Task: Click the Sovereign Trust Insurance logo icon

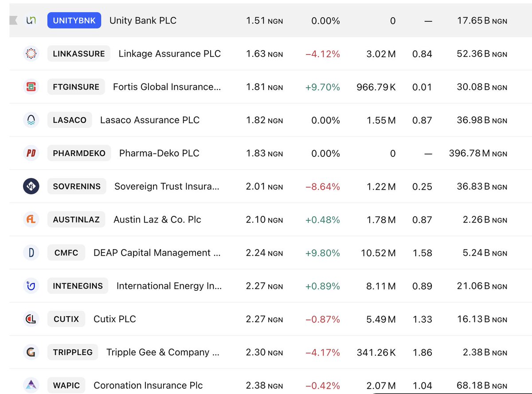Action: pos(31,186)
